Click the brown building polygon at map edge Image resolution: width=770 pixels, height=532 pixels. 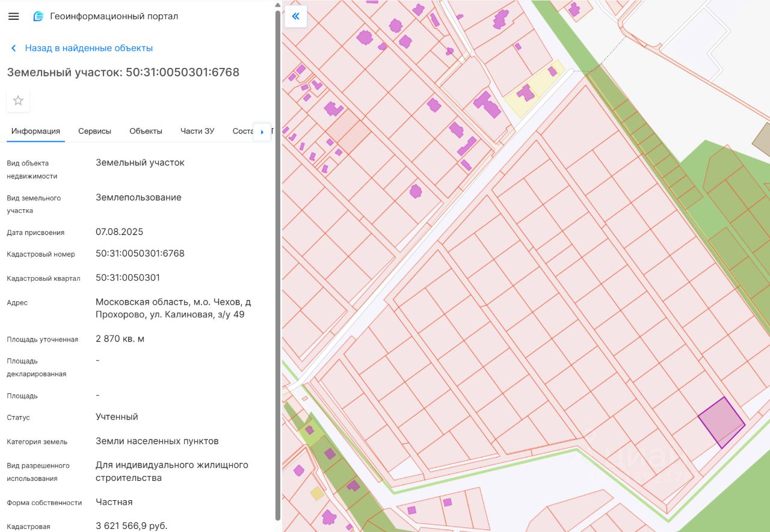(762, 139)
